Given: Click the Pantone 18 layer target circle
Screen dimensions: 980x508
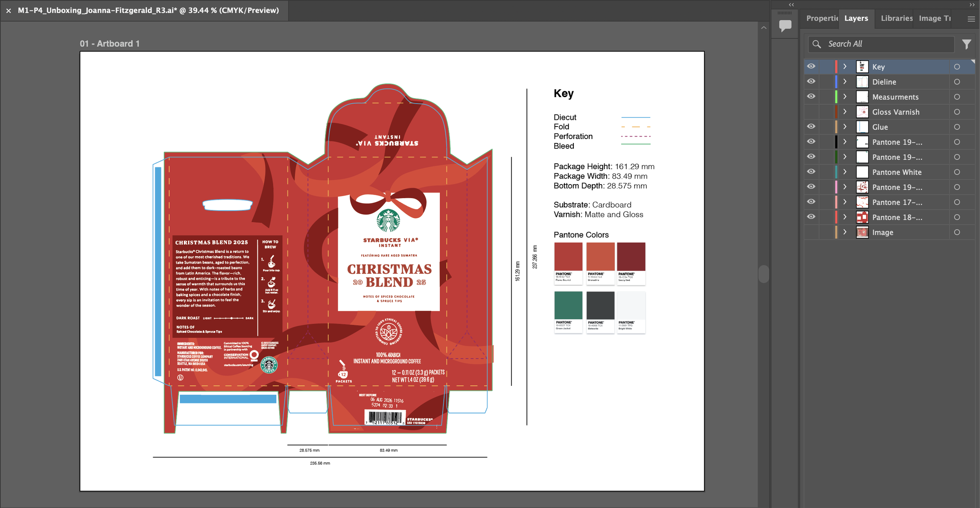Looking at the screenshot, I should click(957, 217).
